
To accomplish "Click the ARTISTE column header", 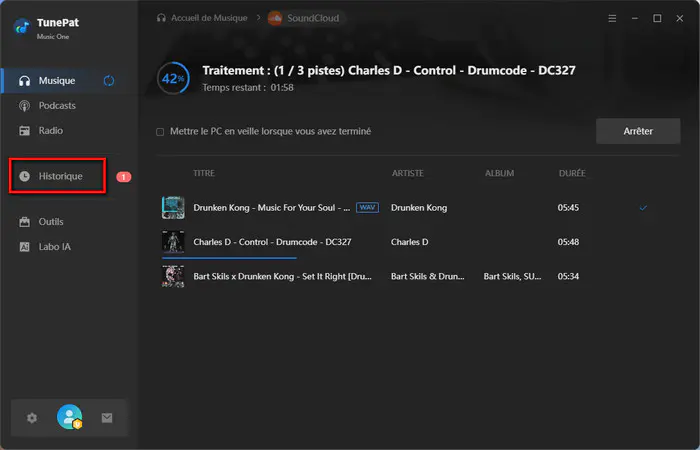I will click(x=408, y=173).
